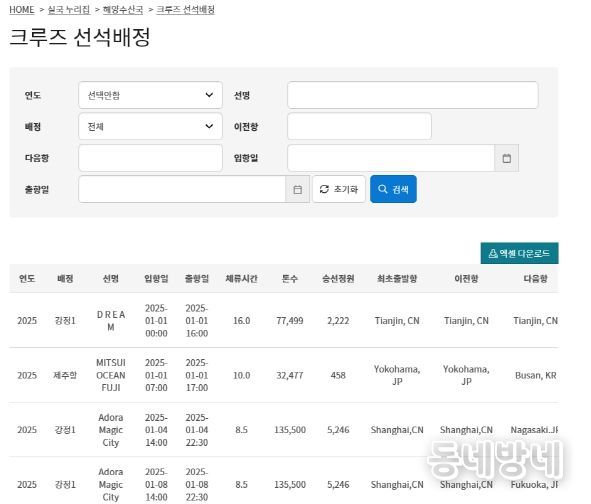The image size is (591, 504).
Task: Download the Excel file with 엑셀 다운로드
Action: click(x=519, y=253)
